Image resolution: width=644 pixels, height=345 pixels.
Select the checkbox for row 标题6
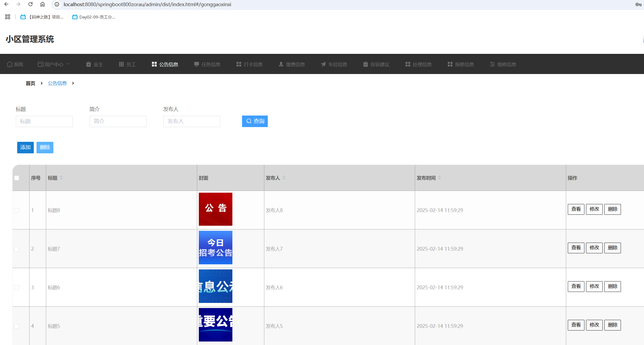tap(17, 288)
